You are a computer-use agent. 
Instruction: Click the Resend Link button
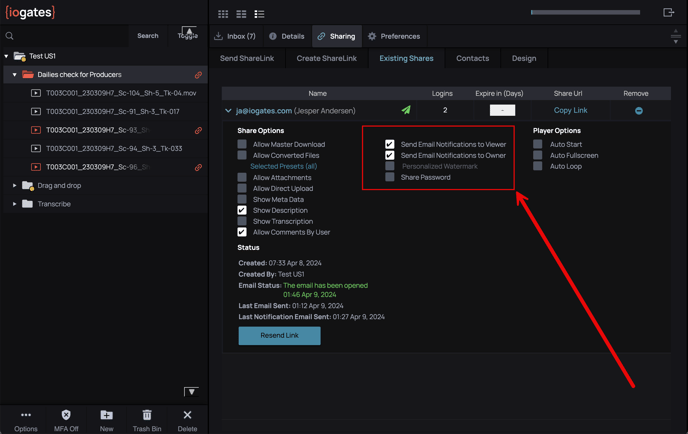click(x=279, y=335)
